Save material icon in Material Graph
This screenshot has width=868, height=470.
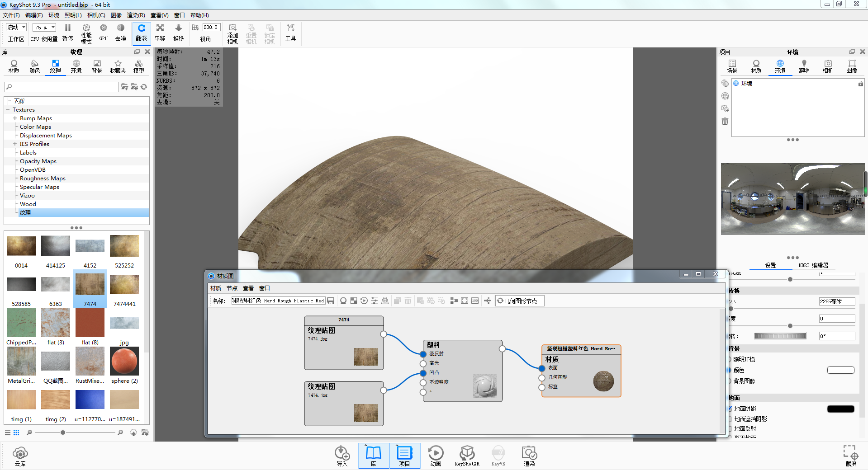tap(331, 301)
